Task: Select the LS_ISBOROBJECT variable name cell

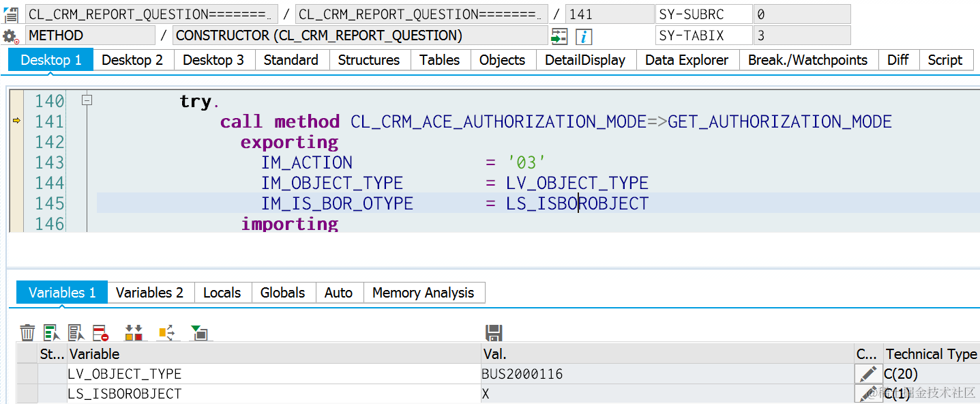Action: click(x=273, y=394)
